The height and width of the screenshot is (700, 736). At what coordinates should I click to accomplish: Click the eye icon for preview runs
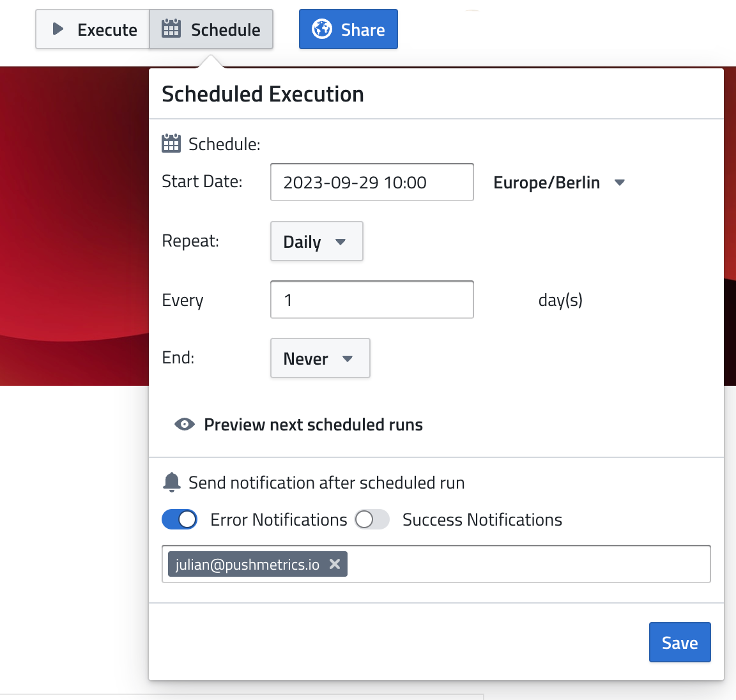click(x=185, y=425)
